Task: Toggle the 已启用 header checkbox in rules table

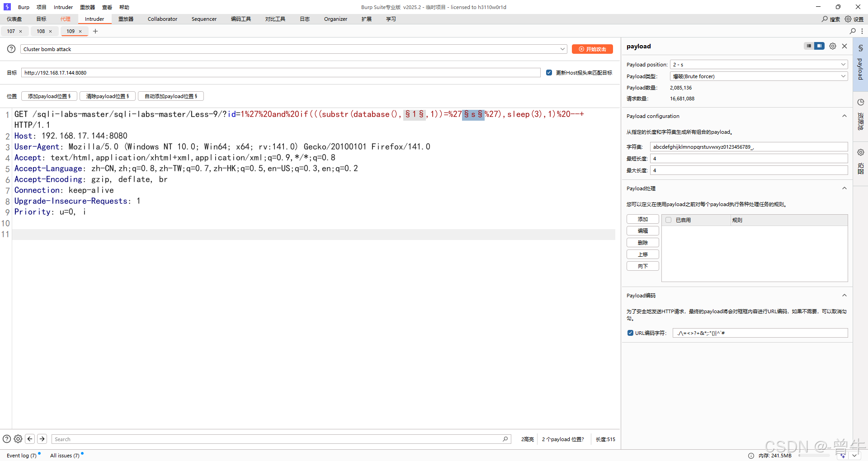Action: tap(668, 220)
